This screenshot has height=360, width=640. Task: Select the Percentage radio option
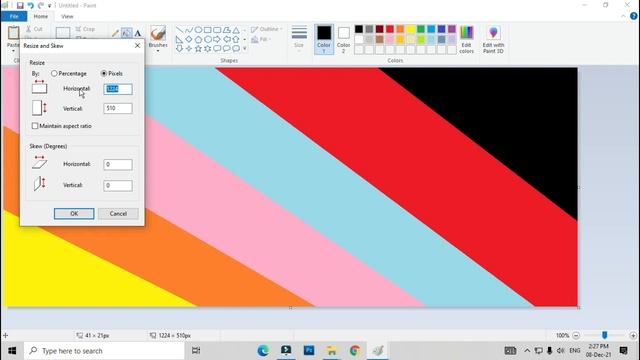[54, 73]
